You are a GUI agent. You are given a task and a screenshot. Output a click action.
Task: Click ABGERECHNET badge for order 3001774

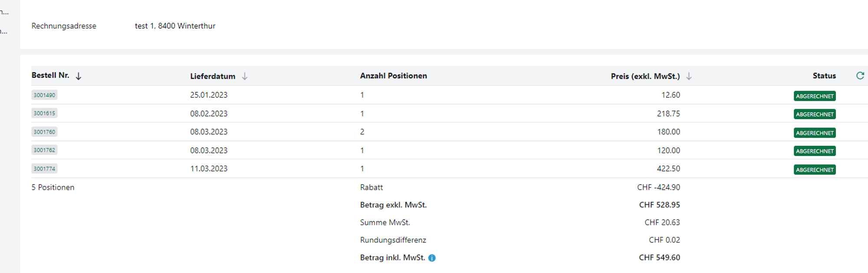(x=815, y=170)
